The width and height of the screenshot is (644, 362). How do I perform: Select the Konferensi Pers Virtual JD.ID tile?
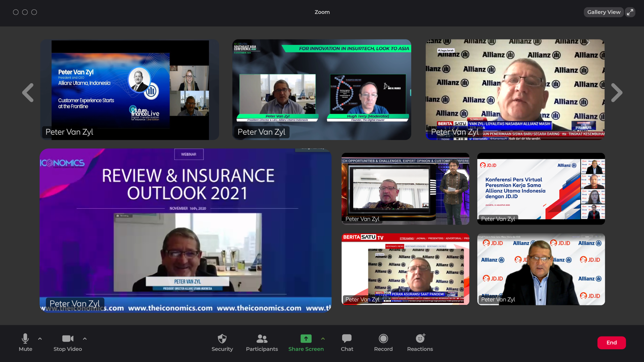(x=541, y=189)
